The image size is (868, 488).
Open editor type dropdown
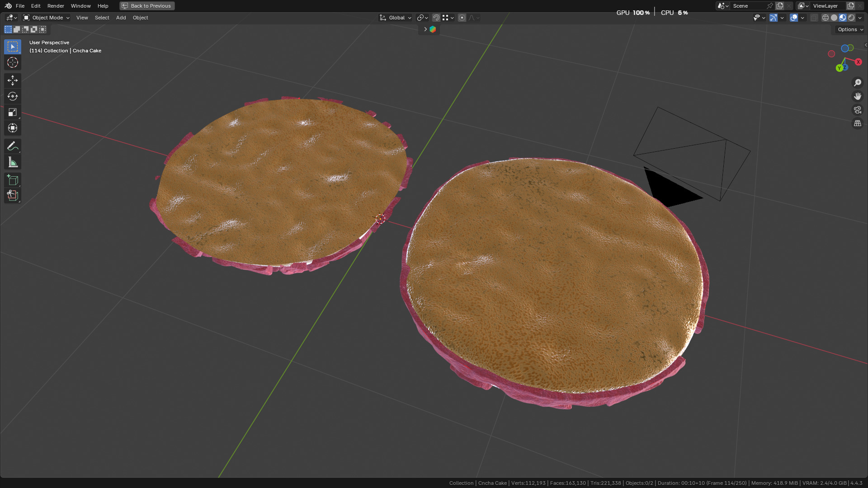coord(11,18)
